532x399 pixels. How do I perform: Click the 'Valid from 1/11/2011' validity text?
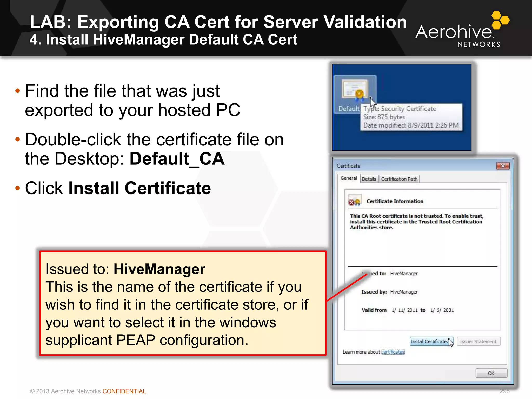(408, 310)
